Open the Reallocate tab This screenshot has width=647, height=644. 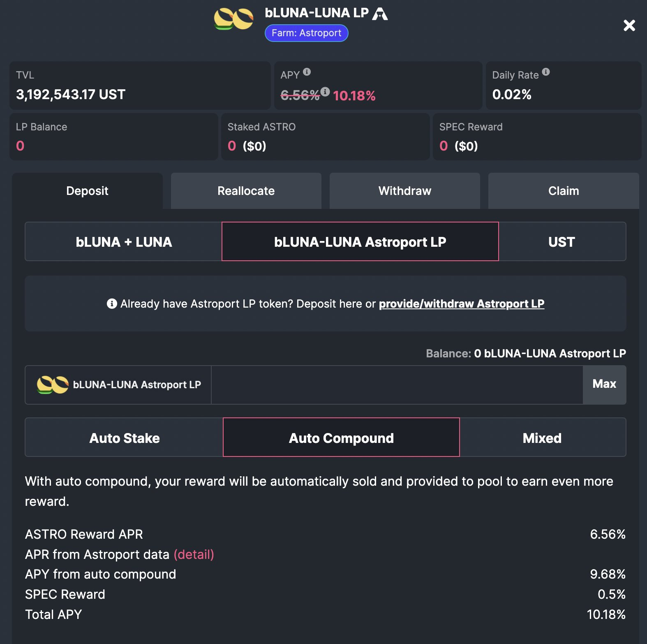click(246, 191)
